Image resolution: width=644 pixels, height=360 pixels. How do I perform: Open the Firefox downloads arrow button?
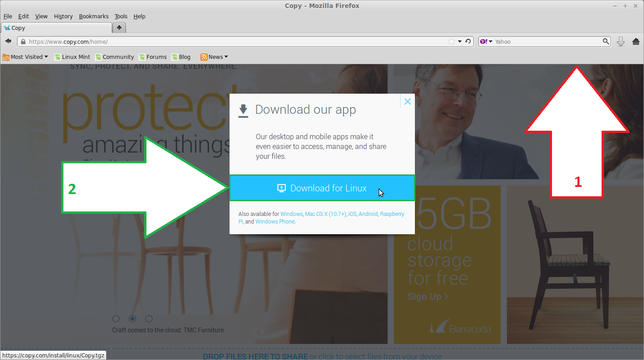620,41
